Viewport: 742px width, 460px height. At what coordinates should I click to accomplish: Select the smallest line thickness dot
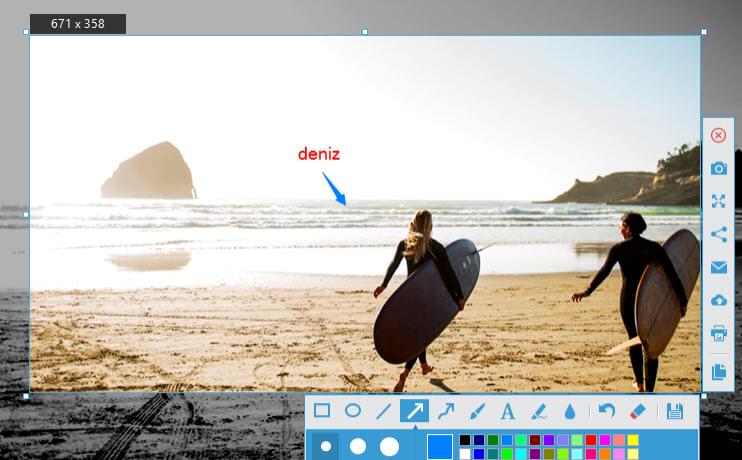click(325, 446)
